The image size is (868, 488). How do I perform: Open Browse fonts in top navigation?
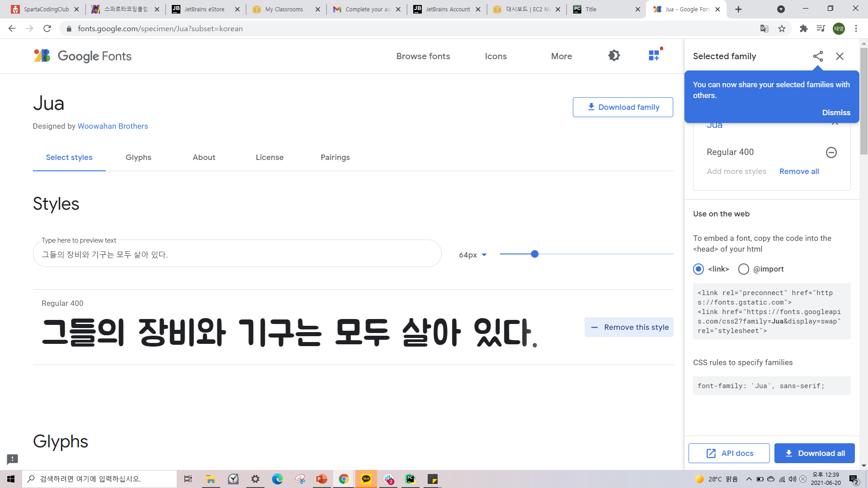pyautogui.click(x=423, y=56)
